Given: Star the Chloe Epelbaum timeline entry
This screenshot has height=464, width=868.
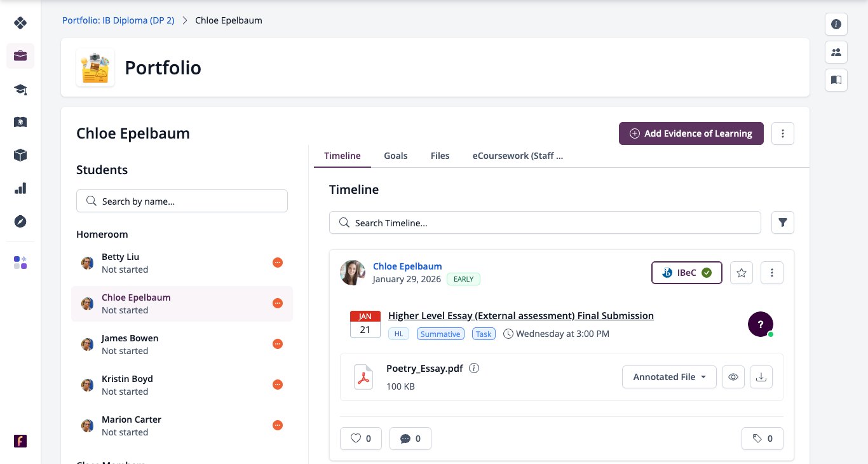Looking at the screenshot, I should (741, 273).
